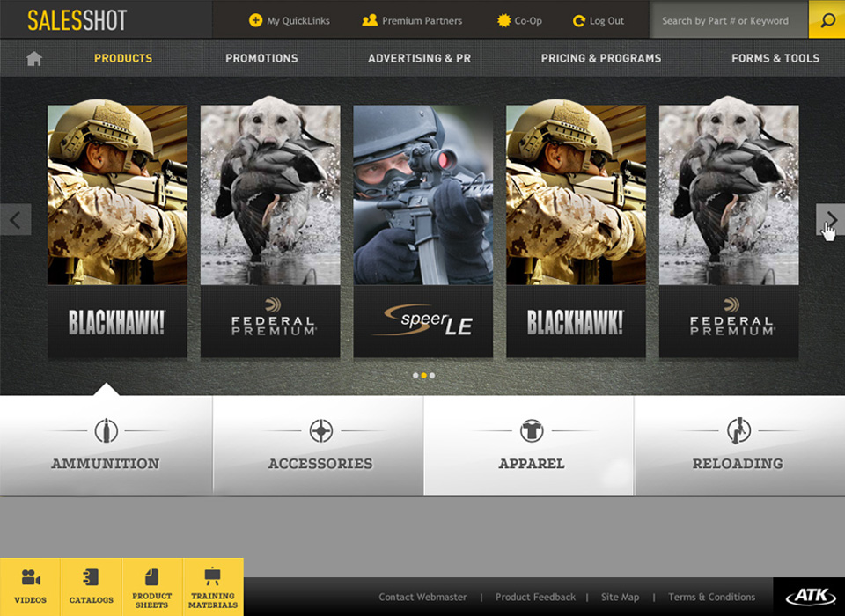Jump to the third carousel pagination dot
Screen dimensions: 845x616
point(432,375)
